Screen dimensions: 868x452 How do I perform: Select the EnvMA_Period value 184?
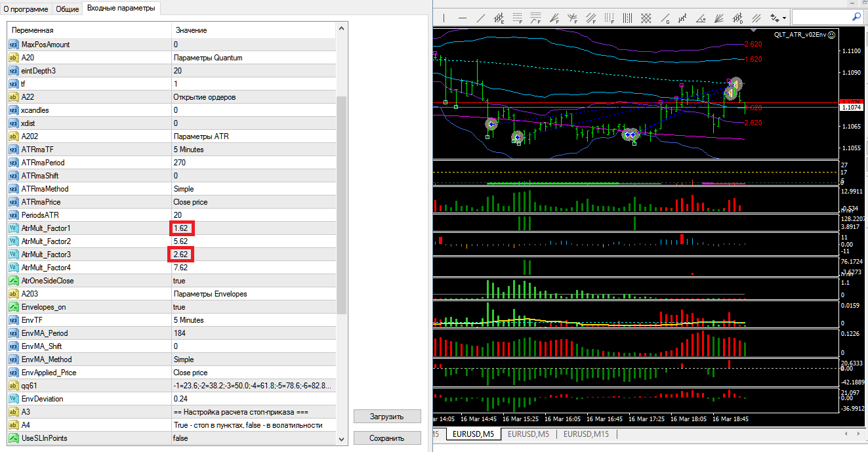(180, 333)
